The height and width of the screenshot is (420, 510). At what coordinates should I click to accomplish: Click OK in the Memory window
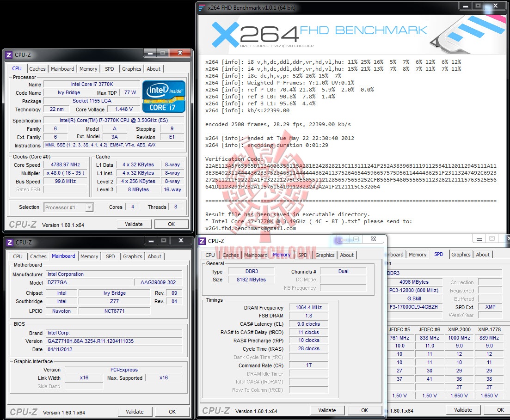(365, 411)
